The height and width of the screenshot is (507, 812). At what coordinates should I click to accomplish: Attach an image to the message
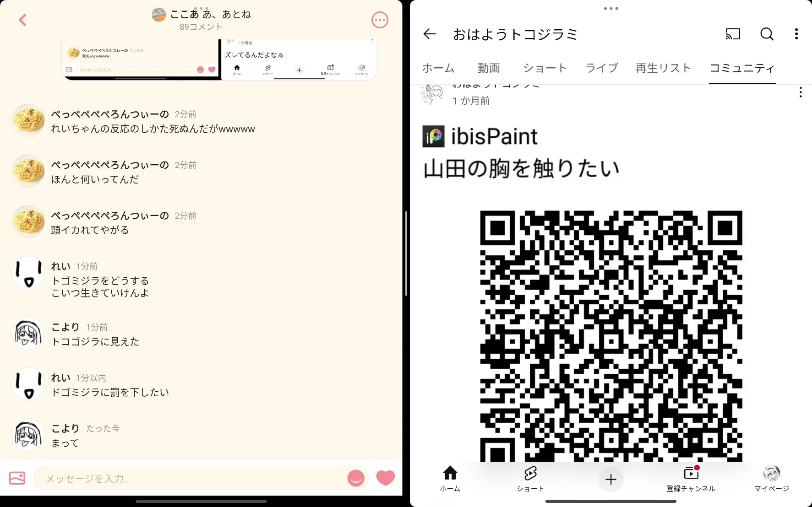click(x=17, y=478)
